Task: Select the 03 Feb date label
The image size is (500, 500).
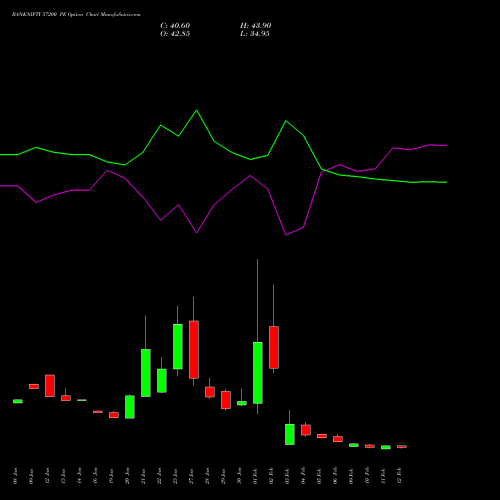Action: pos(288,476)
